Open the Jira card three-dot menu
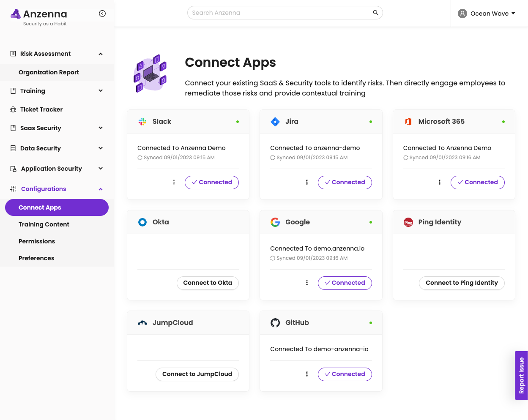Viewport: 528px width, 420px height. coord(307,182)
